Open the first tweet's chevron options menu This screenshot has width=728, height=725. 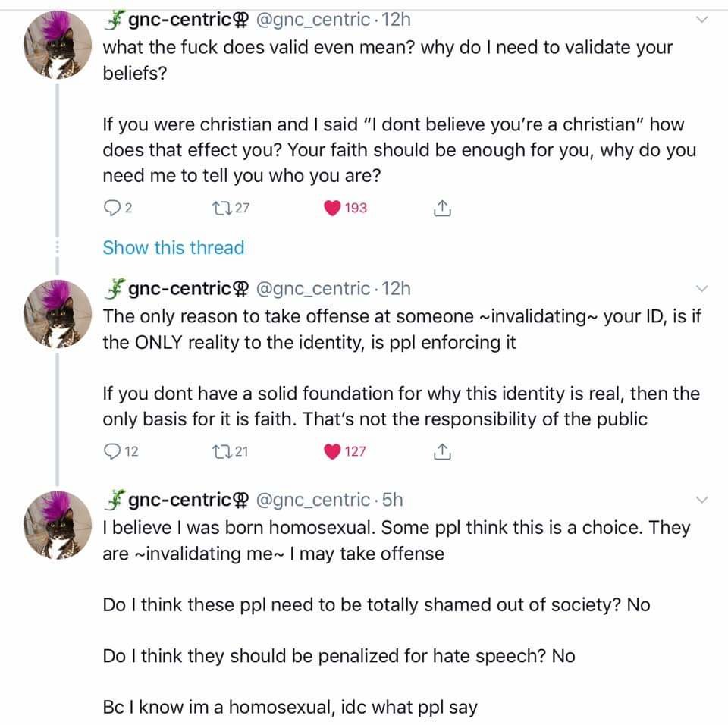point(701,20)
